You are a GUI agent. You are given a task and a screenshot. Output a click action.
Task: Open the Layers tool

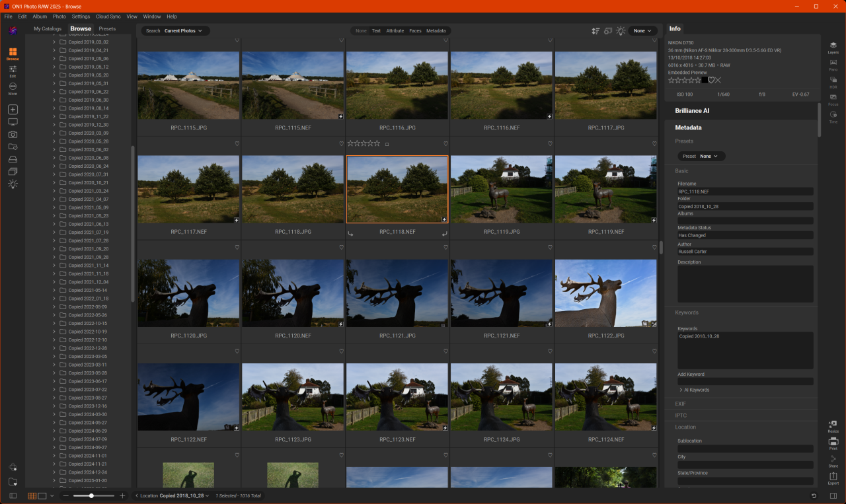point(833,47)
